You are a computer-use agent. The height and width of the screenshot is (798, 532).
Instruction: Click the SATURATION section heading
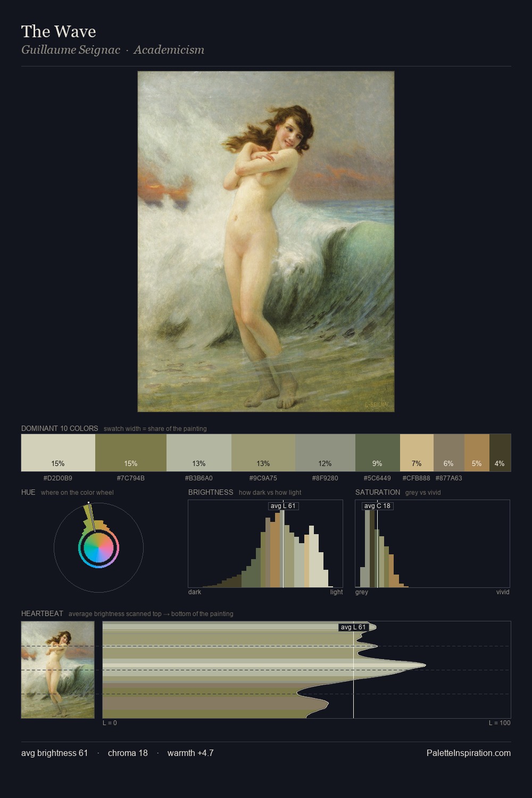(x=378, y=492)
